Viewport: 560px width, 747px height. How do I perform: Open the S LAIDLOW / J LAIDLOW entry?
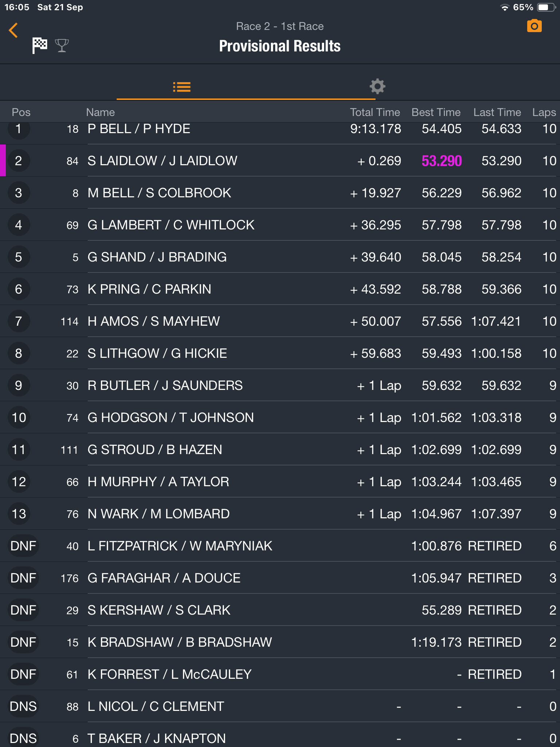[280, 160]
